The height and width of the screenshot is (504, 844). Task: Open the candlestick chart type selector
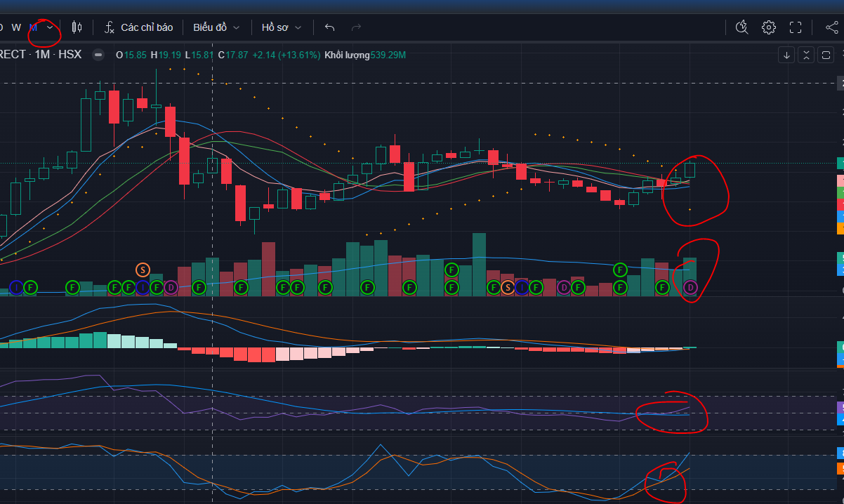pyautogui.click(x=77, y=27)
